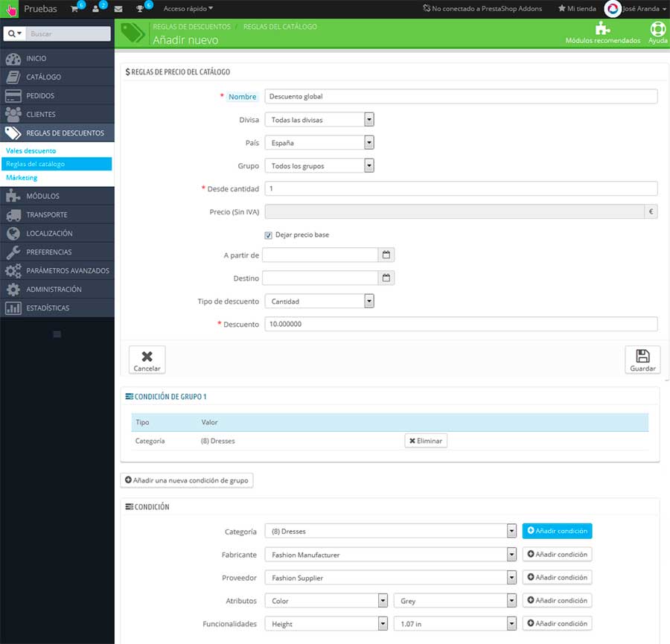The width and height of the screenshot is (670, 644).
Task: Open the Catálogo sidebar menu
Action: (x=45, y=77)
